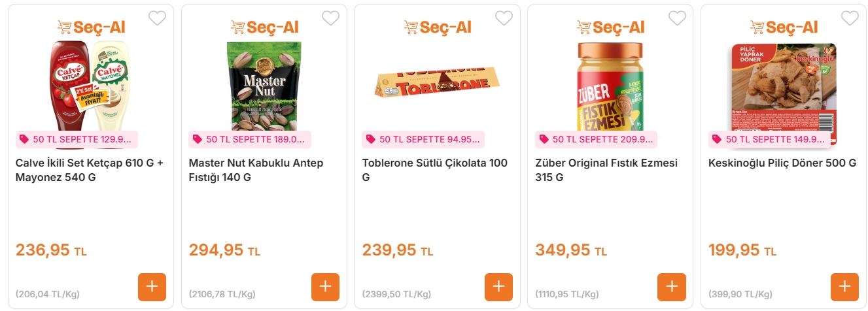Screen dimensions: 868x311
Task: Favorite Keskinoğlu Piliç Döner with heart icon
Action: 850,18
